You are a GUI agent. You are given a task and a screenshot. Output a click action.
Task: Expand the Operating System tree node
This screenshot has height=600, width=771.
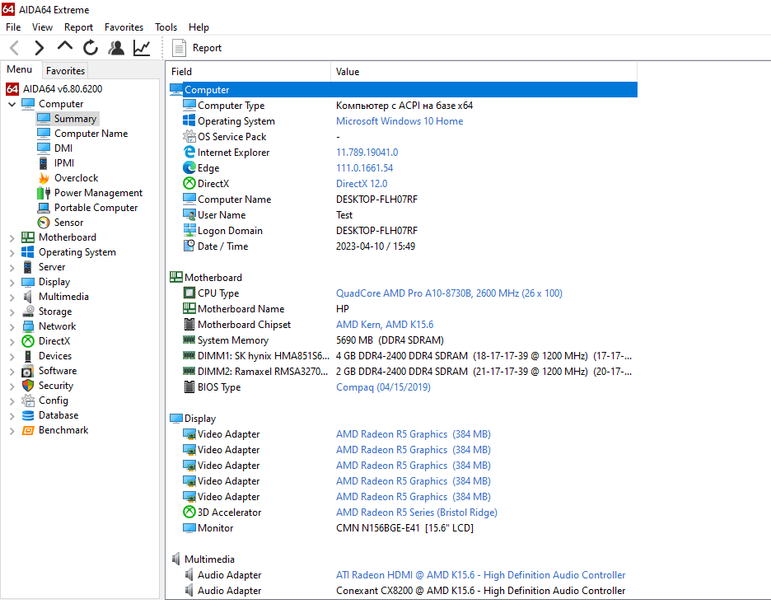[x=12, y=253]
